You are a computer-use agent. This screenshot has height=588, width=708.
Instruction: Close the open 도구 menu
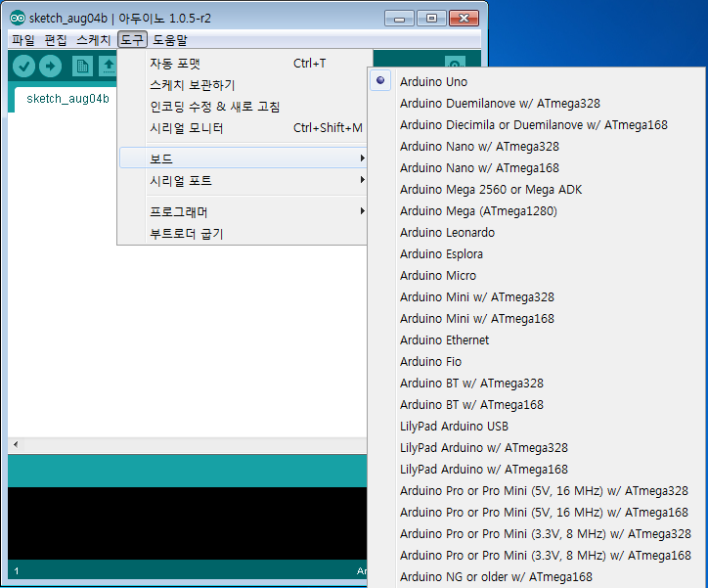(132, 40)
